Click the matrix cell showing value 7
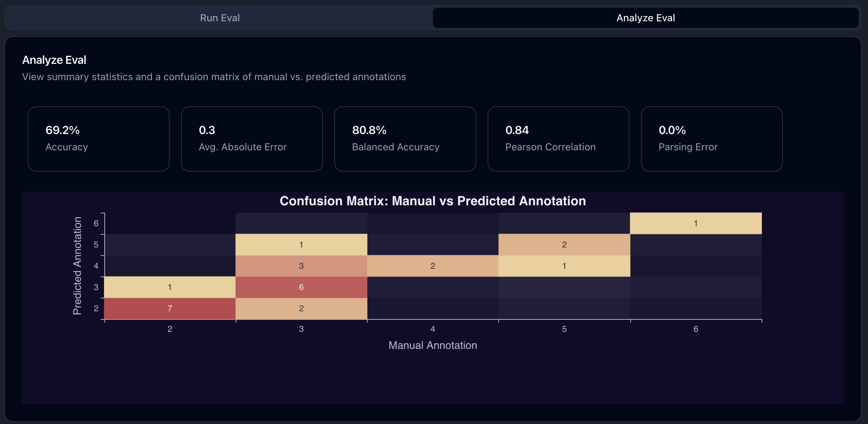 170,308
